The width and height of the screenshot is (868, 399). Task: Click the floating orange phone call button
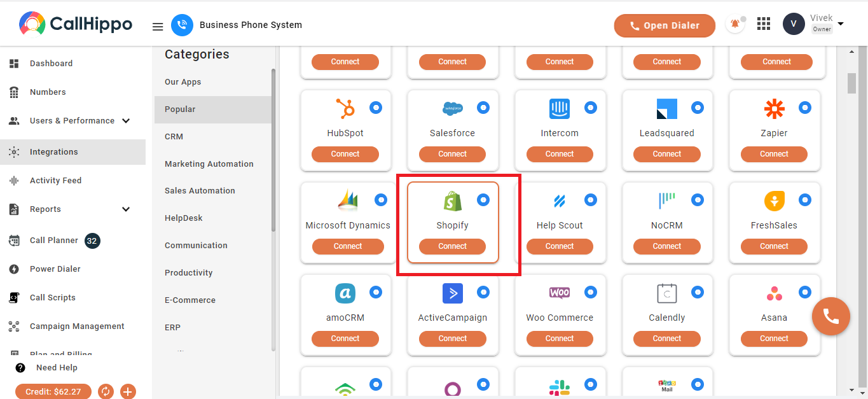pyautogui.click(x=831, y=316)
